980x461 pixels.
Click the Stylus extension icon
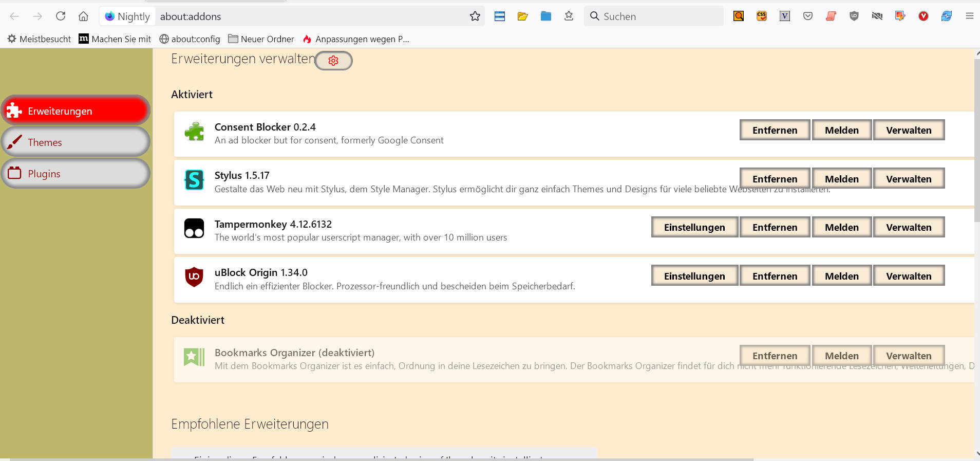pyautogui.click(x=194, y=180)
